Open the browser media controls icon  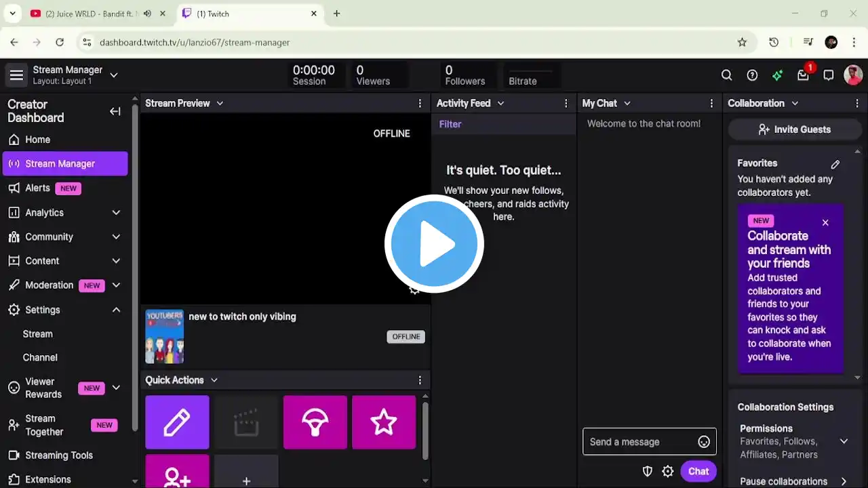click(x=808, y=42)
